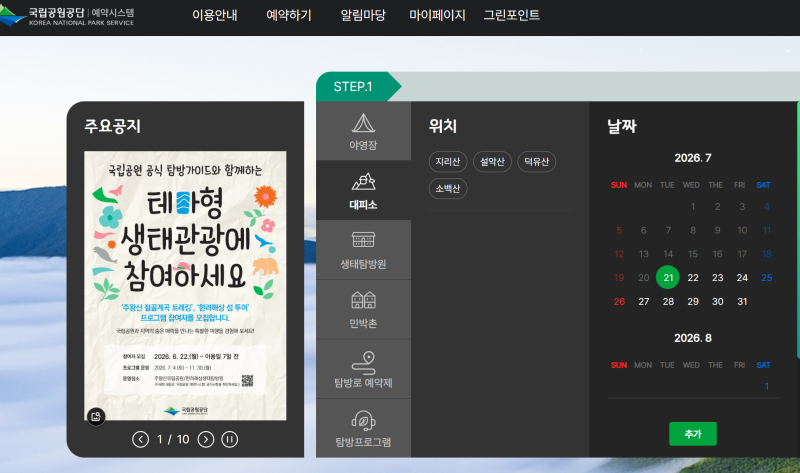
Task: Select July 29 on calendar
Action: 693,302
